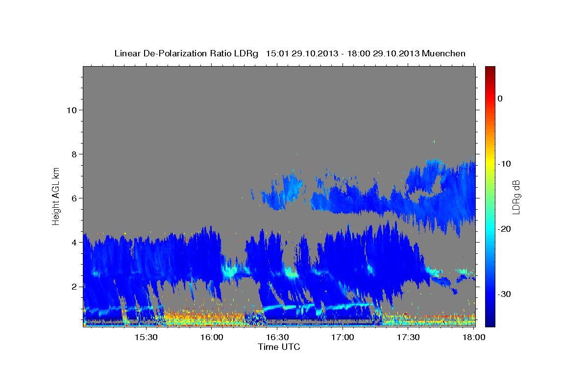The width and height of the screenshot is (588, 392).
Task: Click the 17:00 time tick label
Action: pos(343,338)
